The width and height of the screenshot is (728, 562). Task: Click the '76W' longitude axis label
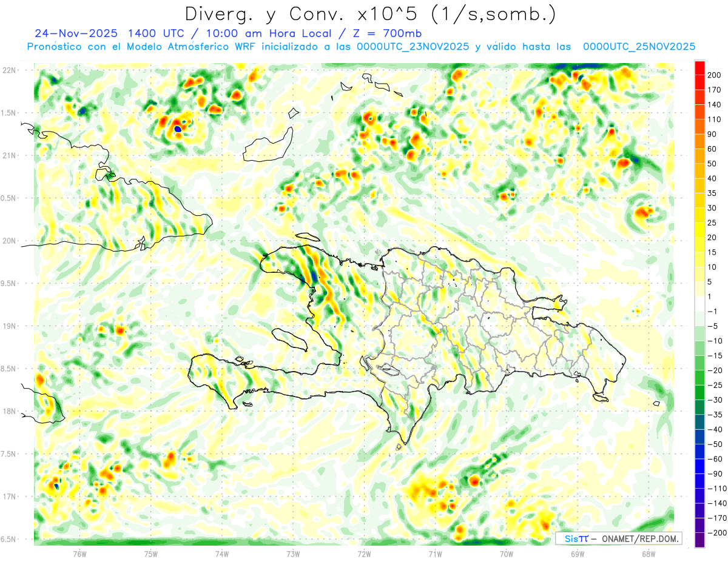79,554
